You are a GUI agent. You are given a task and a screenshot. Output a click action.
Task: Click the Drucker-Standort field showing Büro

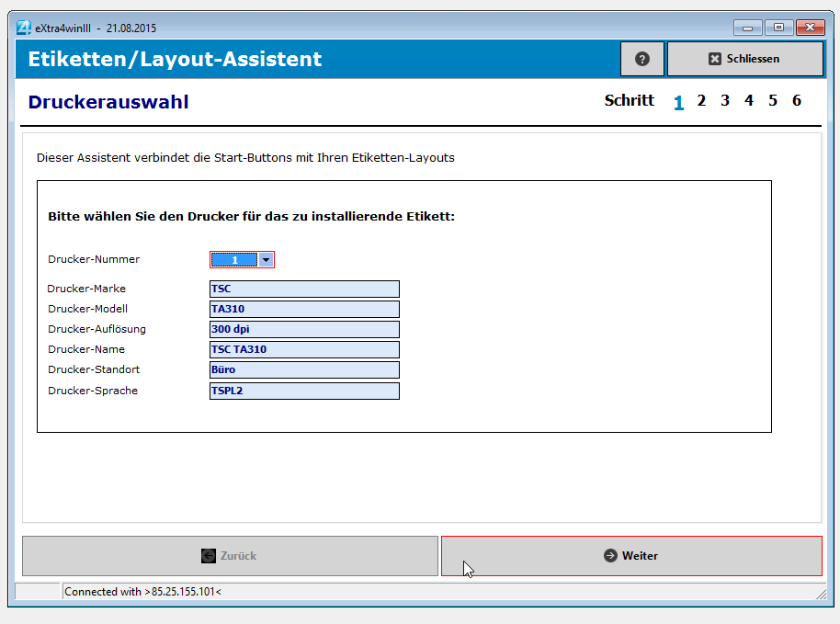tap(303, 369)
